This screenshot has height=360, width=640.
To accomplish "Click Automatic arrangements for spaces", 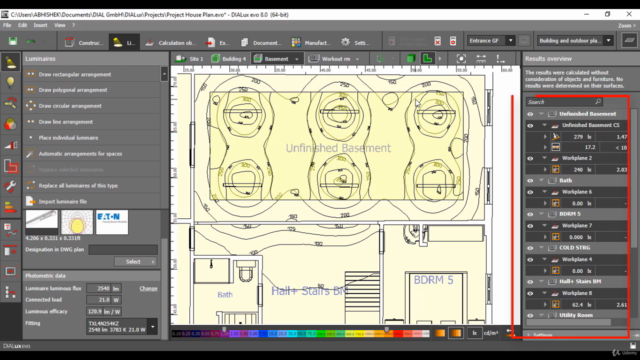I will pyautogui.click(x=80, y=153).
